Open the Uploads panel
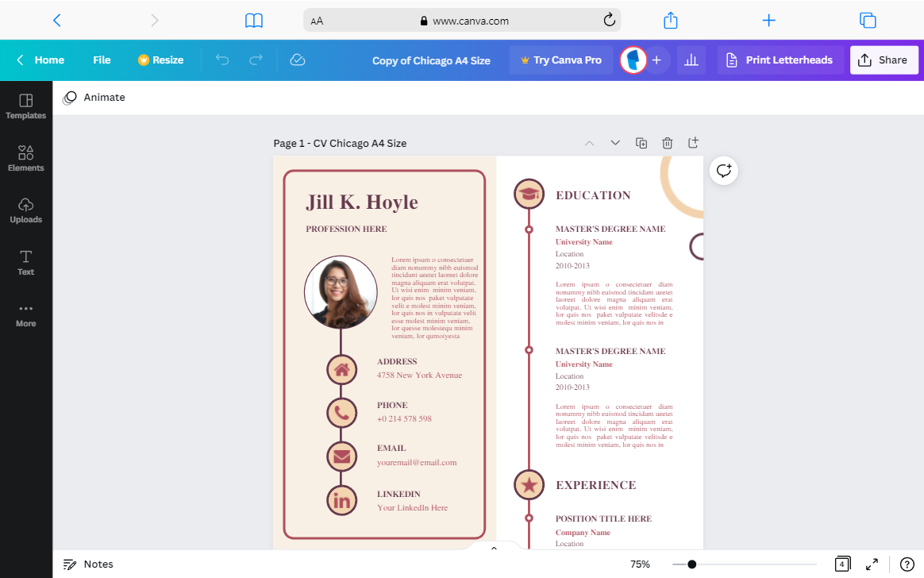924x578 pixels. click(26, 210)
